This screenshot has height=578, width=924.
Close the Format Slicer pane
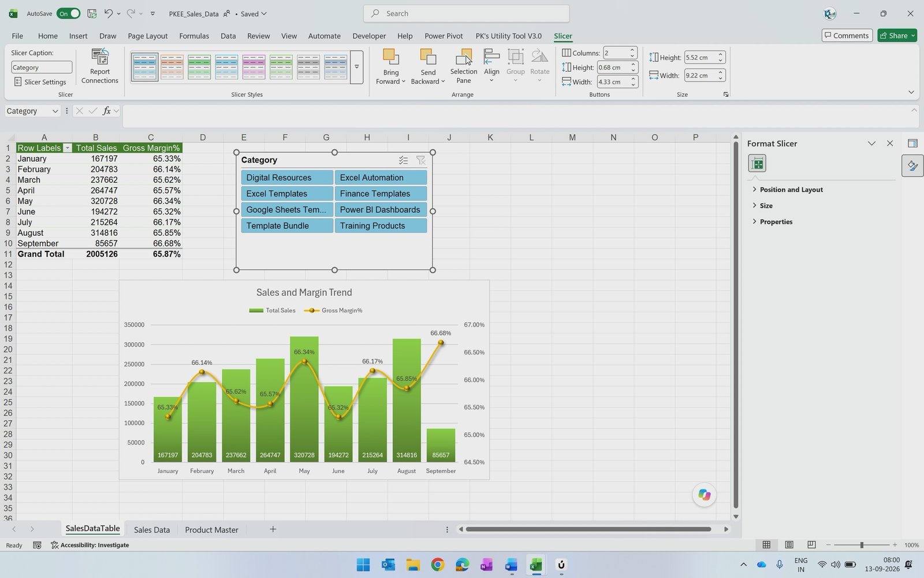coord(890,143)
